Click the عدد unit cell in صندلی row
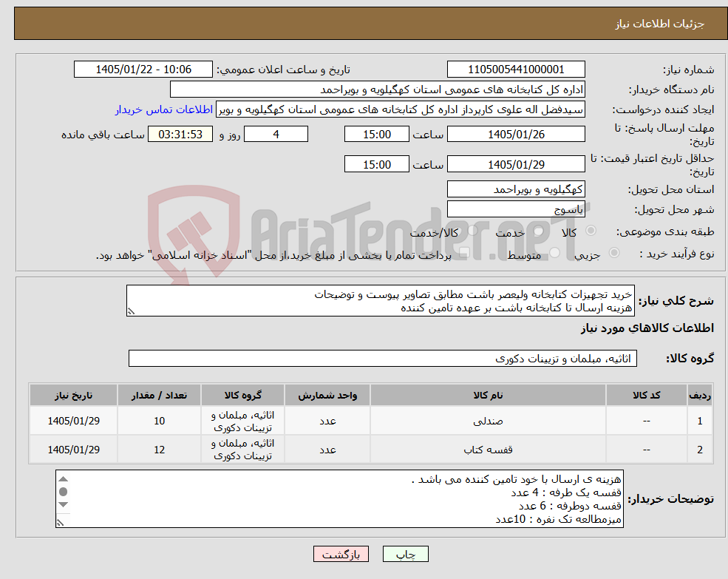Screen dimensions: 728x579 (327, 421)
